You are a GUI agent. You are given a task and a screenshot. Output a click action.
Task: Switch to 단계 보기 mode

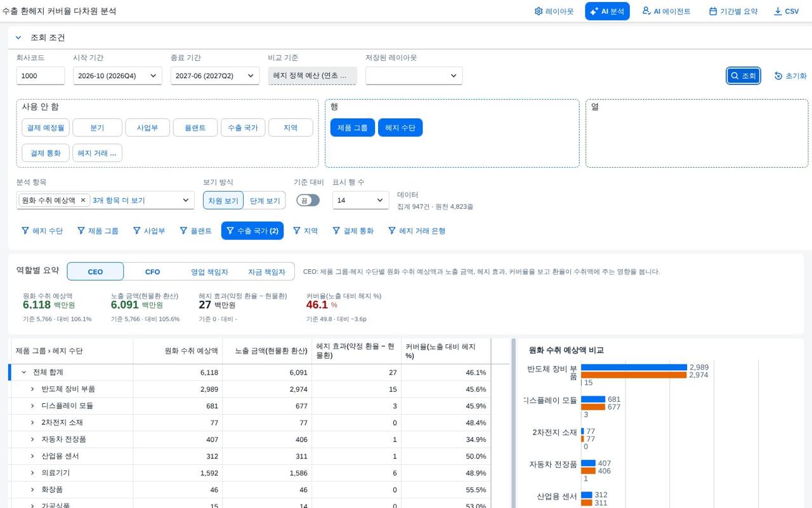[265, 201]
